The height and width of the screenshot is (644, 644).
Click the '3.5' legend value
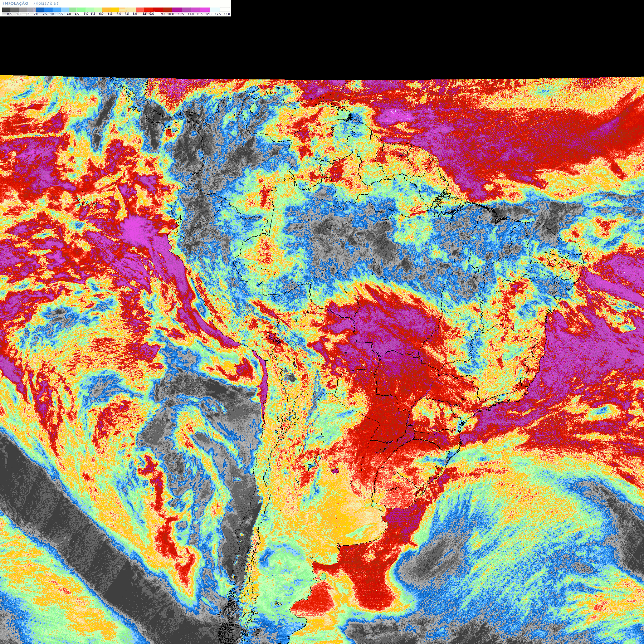(61, 14)
